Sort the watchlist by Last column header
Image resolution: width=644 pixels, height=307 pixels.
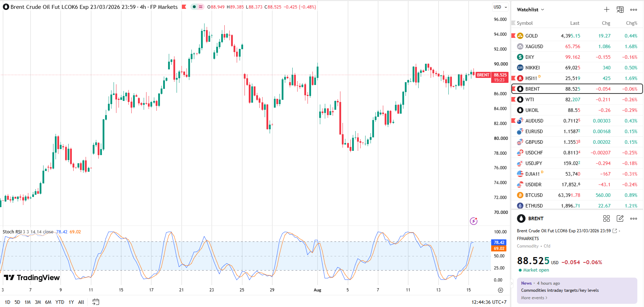click(x=575, y=23)
